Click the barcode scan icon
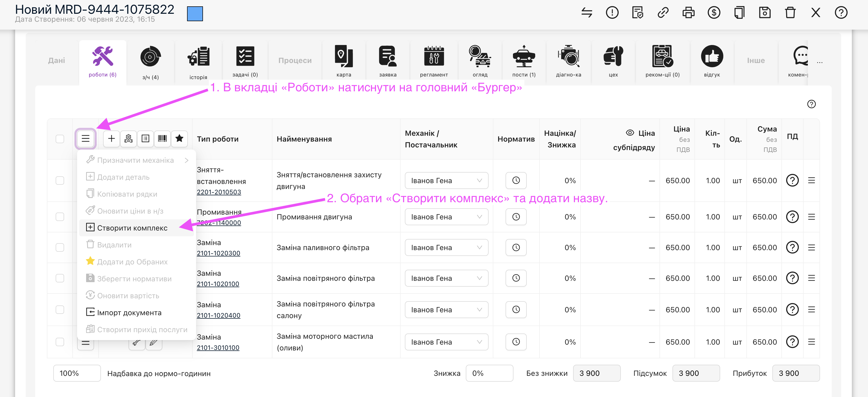868x397 pixels. tap(162, 138)
